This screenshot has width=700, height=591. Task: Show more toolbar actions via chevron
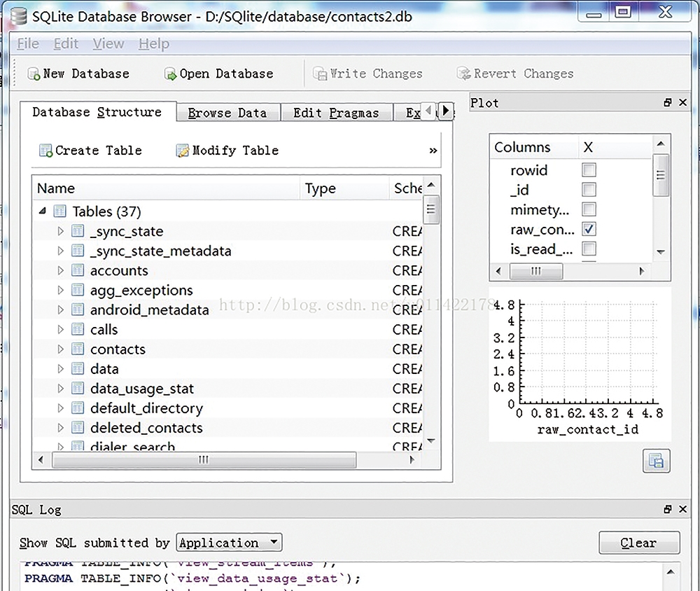tap(433, 151)
